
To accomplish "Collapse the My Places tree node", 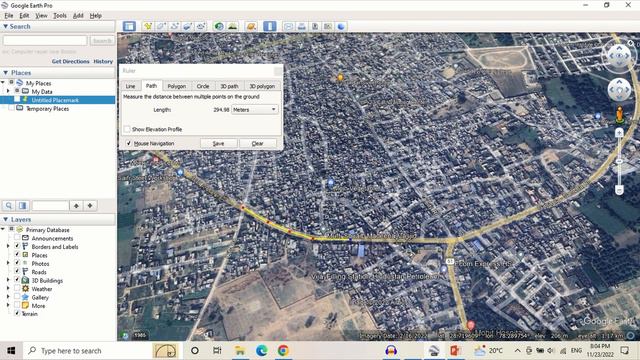I will pyautogui.click(x=3, y=83).
